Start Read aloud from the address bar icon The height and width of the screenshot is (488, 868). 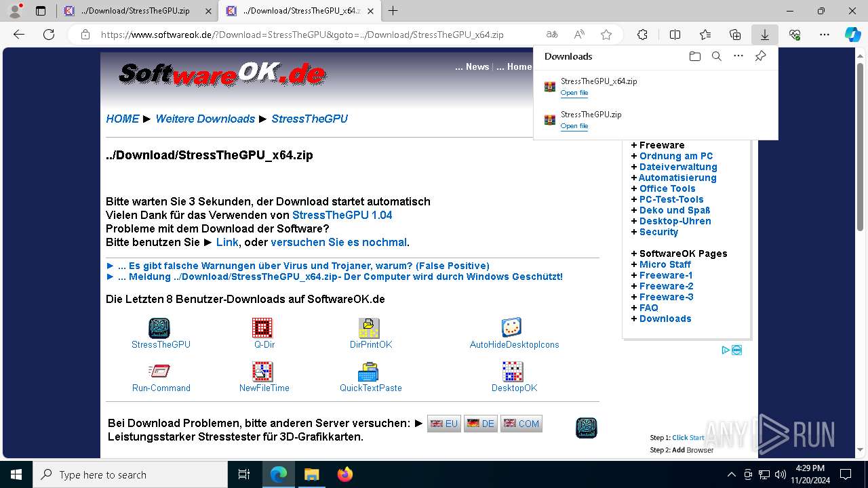pyautogui.click(x=579, y=35)
